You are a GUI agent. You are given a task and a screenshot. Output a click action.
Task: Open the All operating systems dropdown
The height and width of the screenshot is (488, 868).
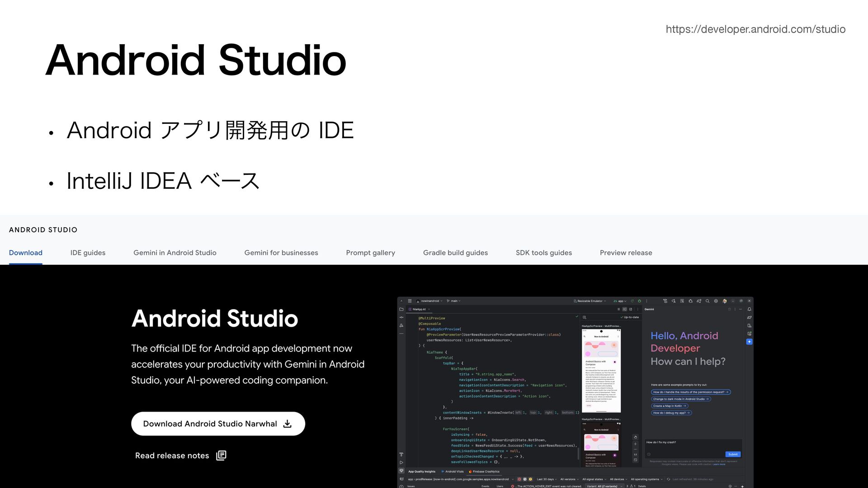[x=646, y=479]
